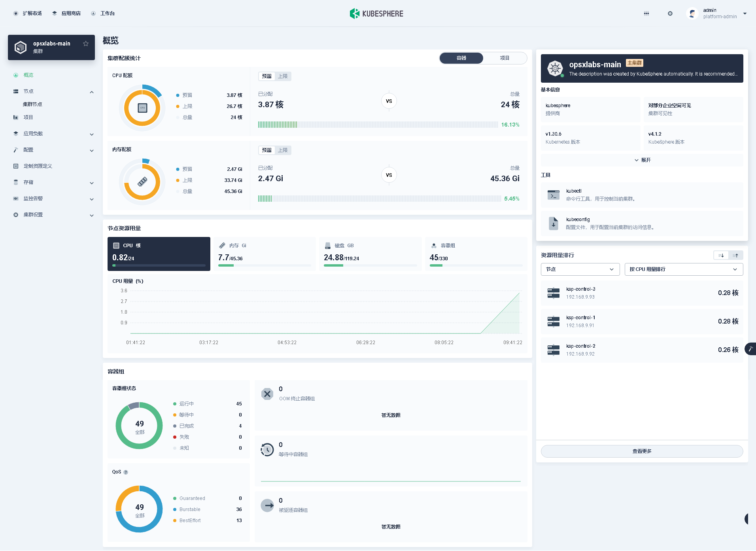Open the grid apps icon in header
This screenshot has height=551, width=756.
pos(646,13)
